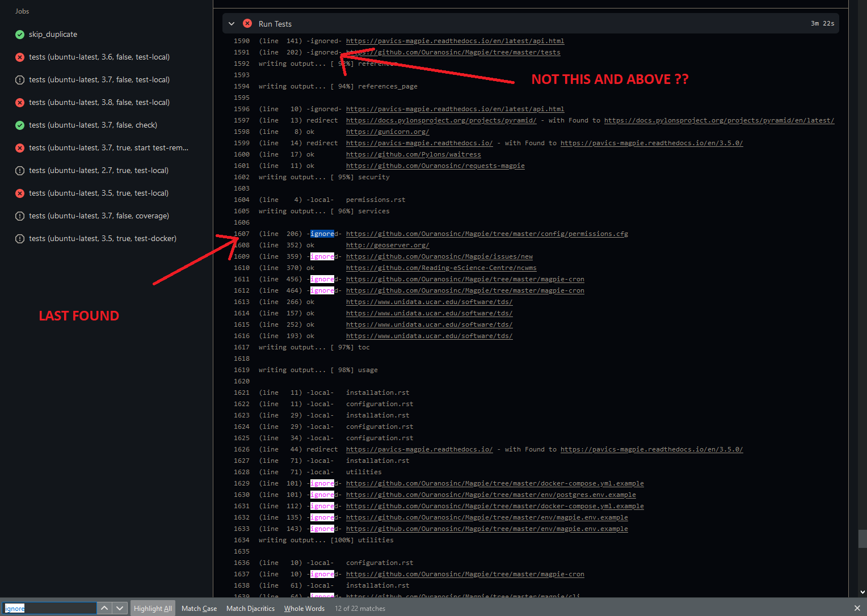The height and width of the screenshot is (616, 867).
Task: Open gunicorn.org link on line 1598
Action: coord(388,132)
